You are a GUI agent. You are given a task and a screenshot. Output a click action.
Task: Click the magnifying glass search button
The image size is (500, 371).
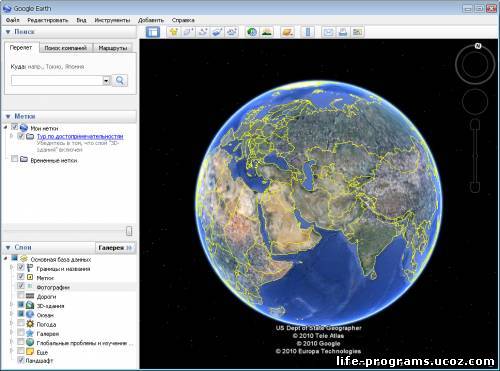(x=120, y=80)
